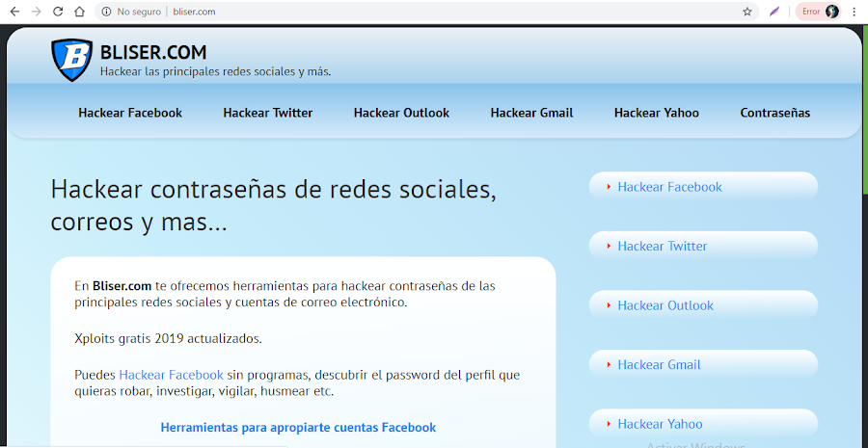The width and height of the screenshot is (868, 448).
Task: Click text 'Xploits gratis 2019 actualizados.'
Action: tap(168, 339)
